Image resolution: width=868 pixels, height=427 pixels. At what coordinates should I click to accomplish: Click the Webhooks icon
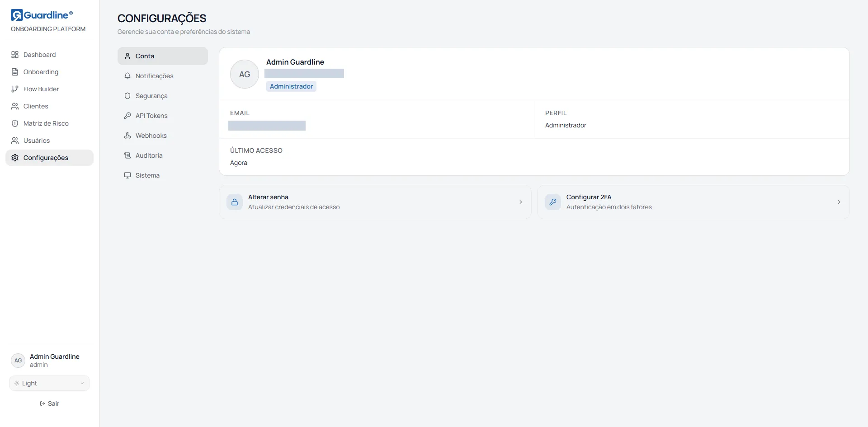(127, 136)
